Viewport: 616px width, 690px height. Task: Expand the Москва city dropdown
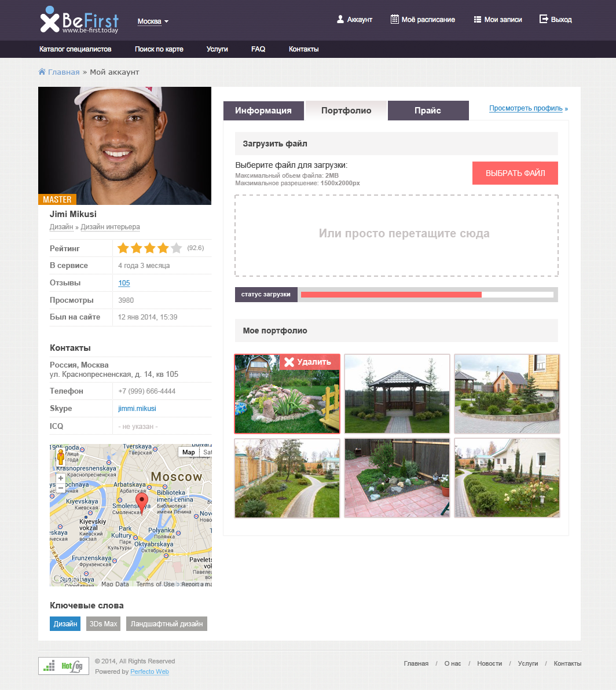[153, 21]
